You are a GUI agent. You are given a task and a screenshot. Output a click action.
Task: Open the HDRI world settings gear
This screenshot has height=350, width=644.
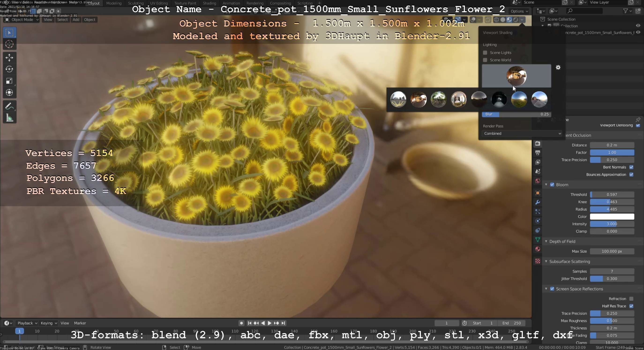(558, 67)
